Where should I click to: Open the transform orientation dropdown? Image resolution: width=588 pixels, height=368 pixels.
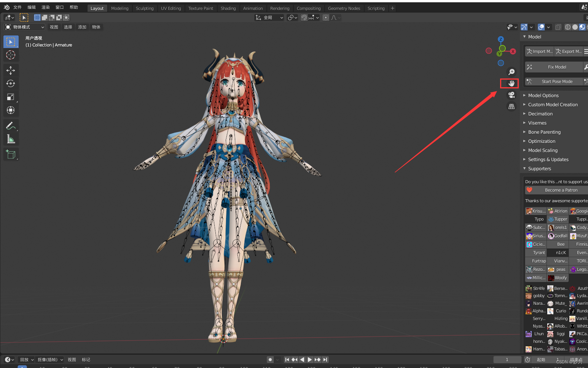point(269,18)
